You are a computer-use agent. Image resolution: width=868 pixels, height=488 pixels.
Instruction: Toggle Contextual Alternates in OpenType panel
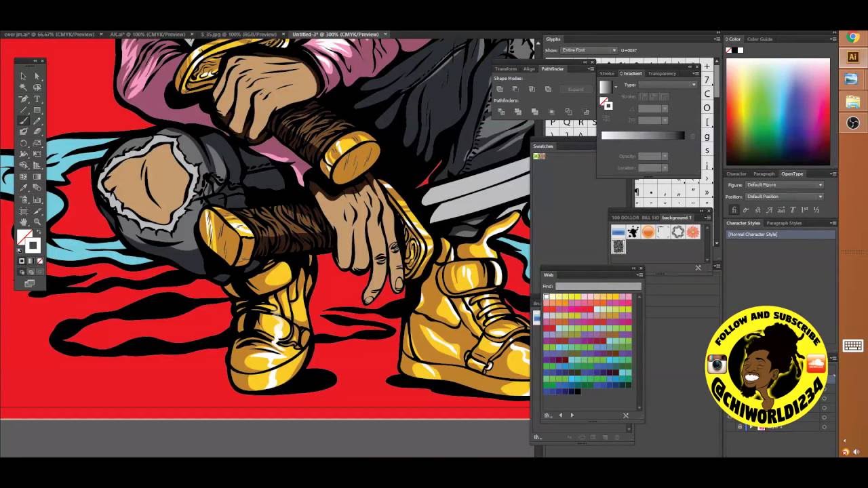pyautogui.click(x=746, y=210)
